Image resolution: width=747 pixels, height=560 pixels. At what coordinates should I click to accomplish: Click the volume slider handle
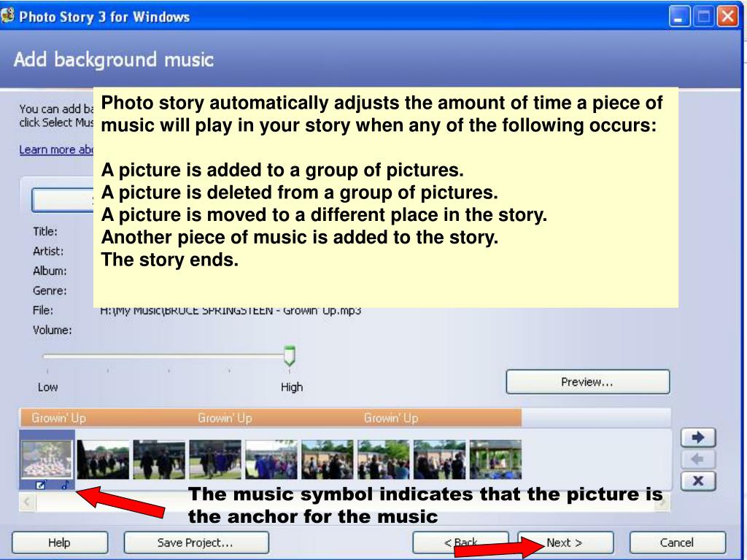289,356
